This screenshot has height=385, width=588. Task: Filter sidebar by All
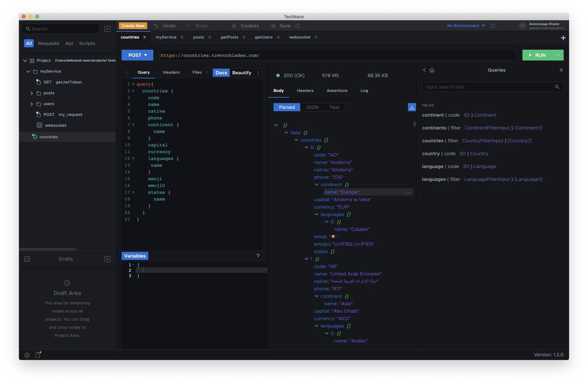pos(29,43)
